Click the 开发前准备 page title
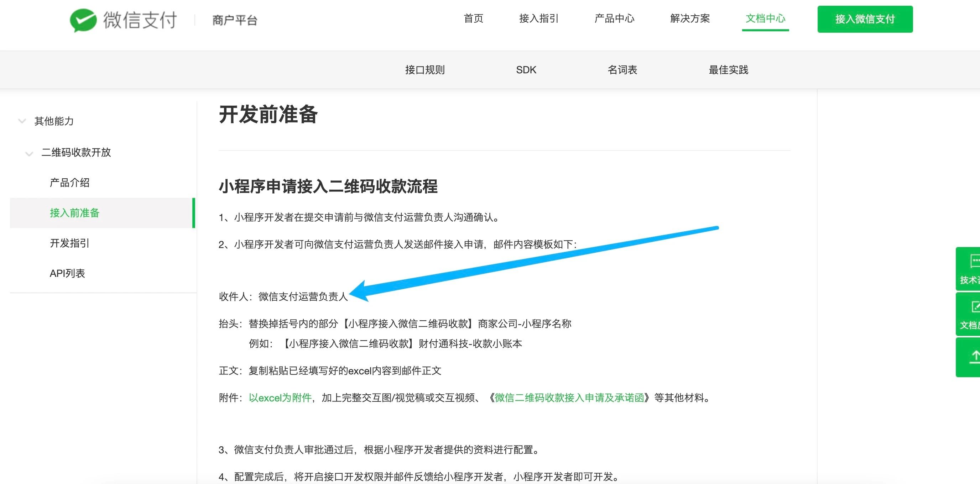 pos(268,115)
